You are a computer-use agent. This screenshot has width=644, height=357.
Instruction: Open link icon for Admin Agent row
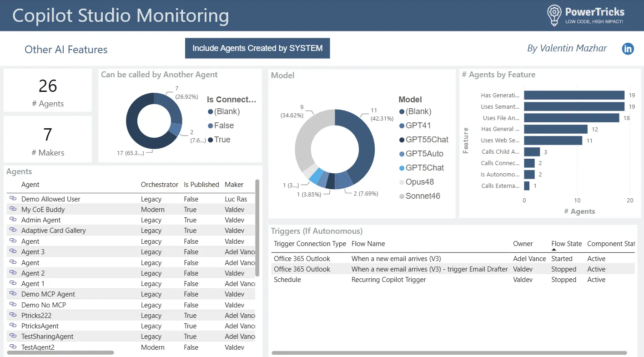click(12, 220)
